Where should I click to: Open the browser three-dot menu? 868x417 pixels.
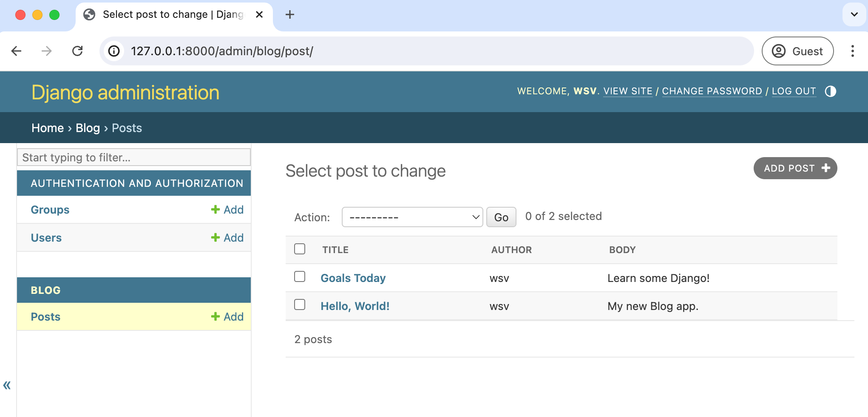852,51
